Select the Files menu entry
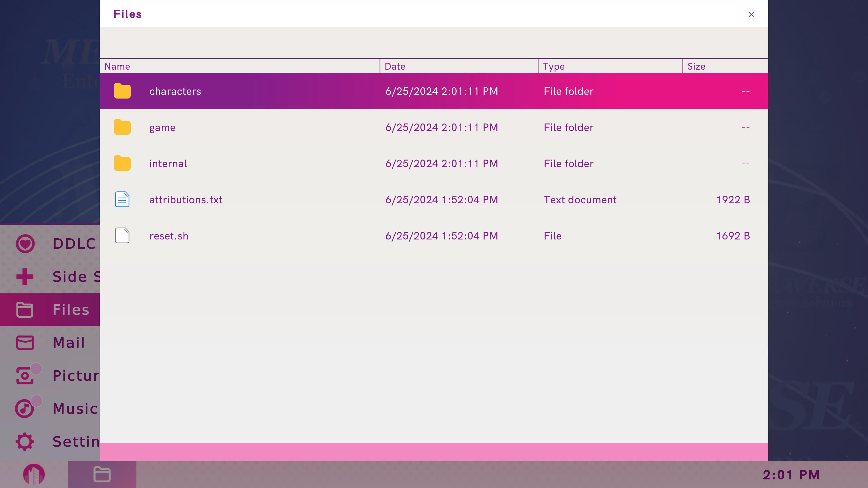The width and height of the screenshot is (868, 488). coord(50,310)
